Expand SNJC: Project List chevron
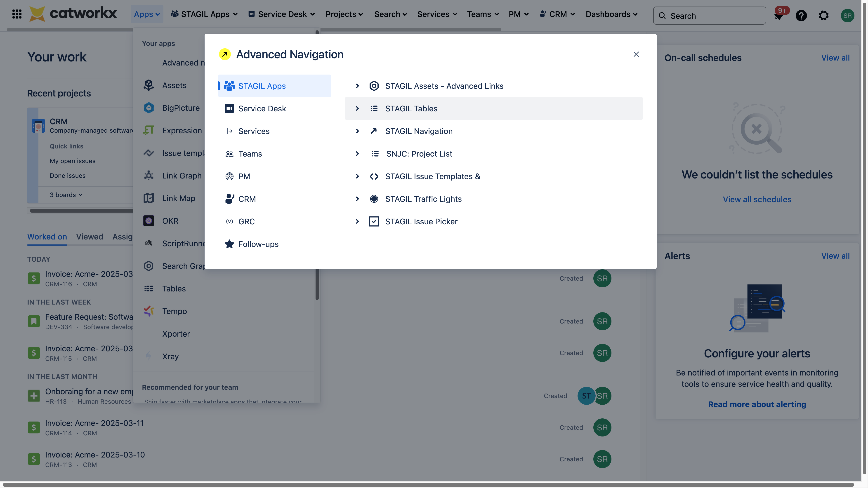Screen dimensions: 868x488 pyautogui.click(x=358, y=154)
